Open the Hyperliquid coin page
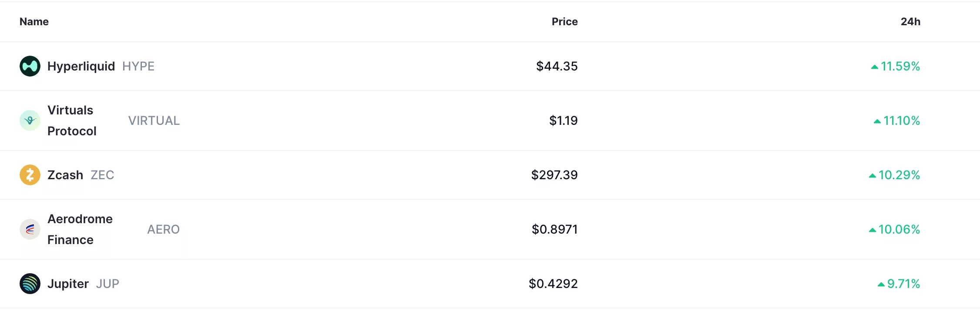 point(81,66)
